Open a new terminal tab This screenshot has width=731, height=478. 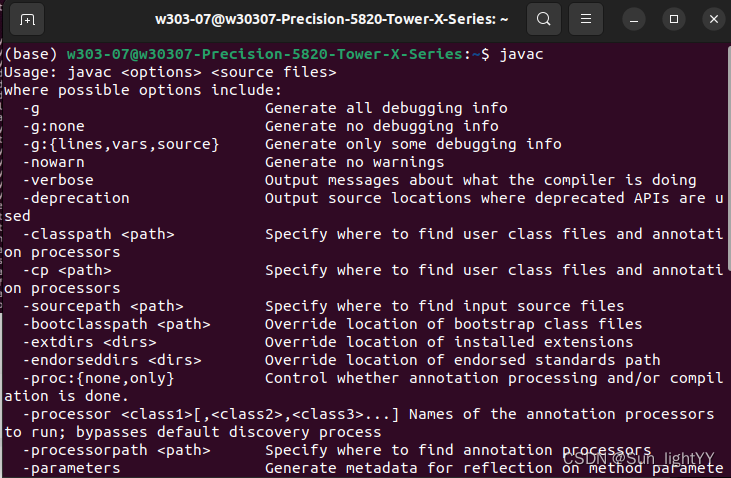pos(28,19)
